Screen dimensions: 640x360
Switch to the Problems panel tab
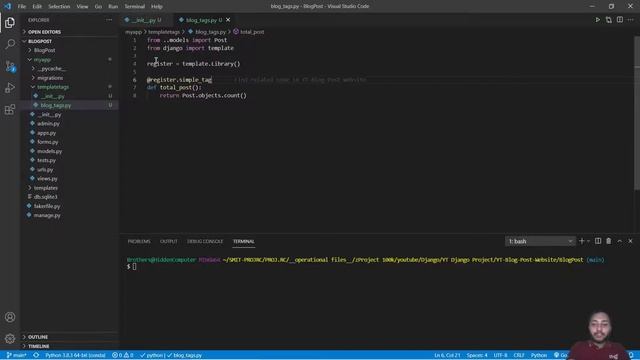(x=139, y=241)
